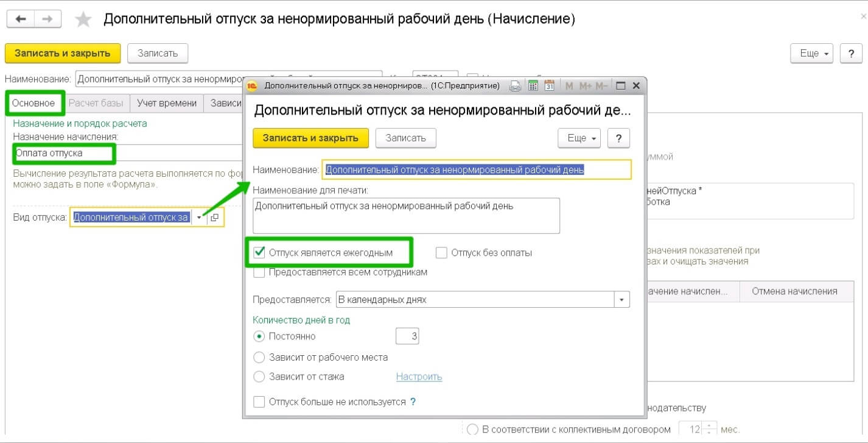Click the M memory icon in dialog titlebar
The height and width of the screenshot is (443, 868).
(x=569, y=86)
